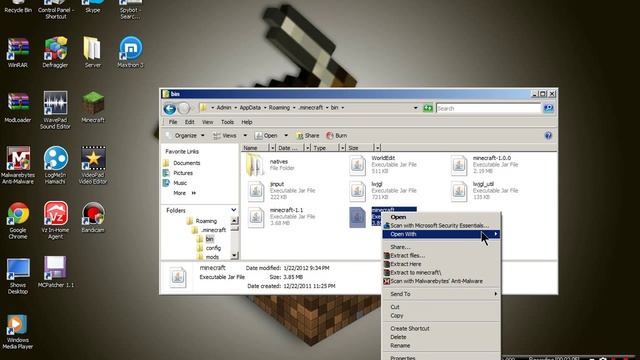The height and width of the screenshot is (360, 640).
Task: Choose Open With in context menu
Action: pos(441,234)
